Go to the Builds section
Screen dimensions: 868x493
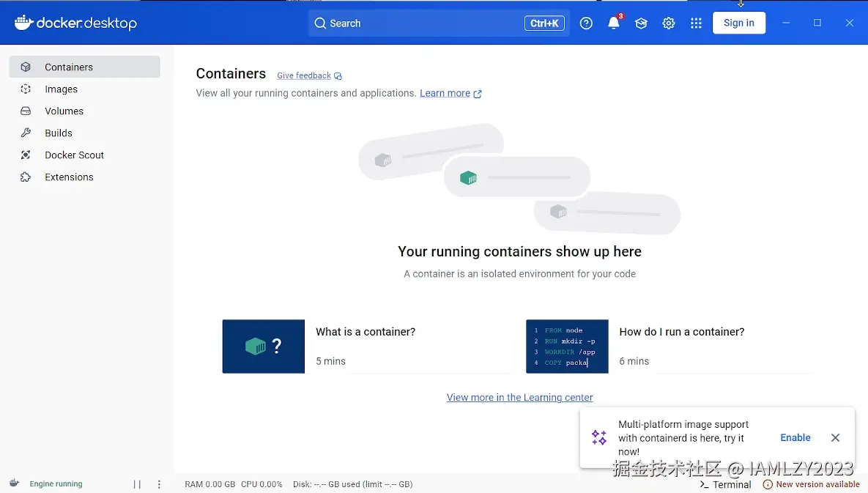click(x=85, y=133)
